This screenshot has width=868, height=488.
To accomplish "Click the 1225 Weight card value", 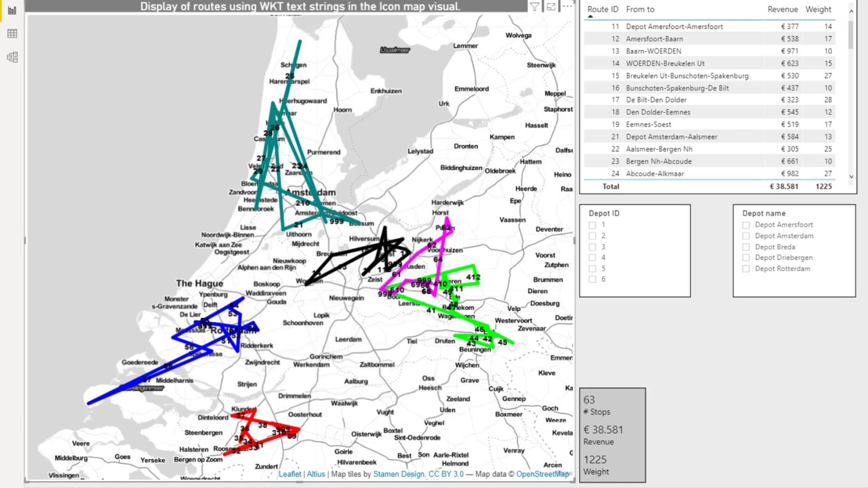I will coord(595,460).
